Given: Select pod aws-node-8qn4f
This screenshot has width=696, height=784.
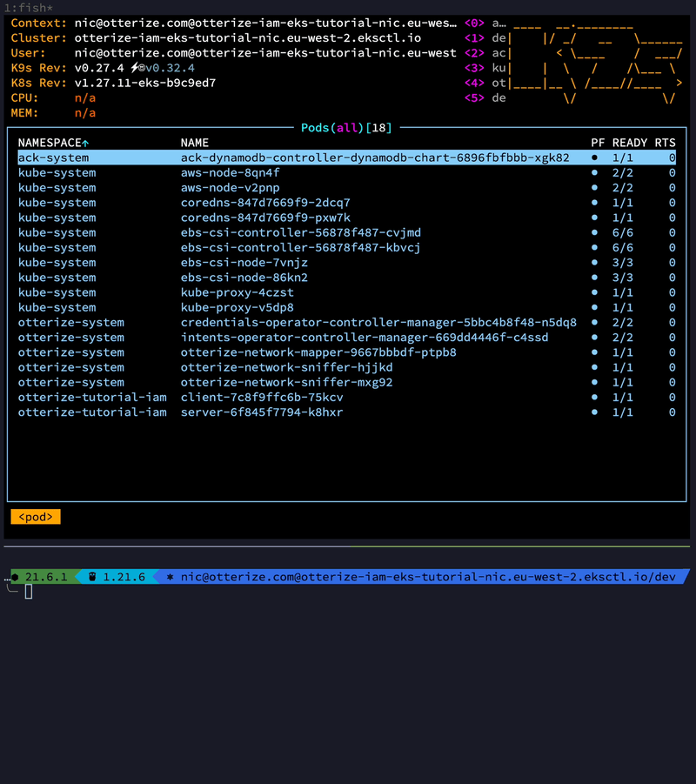Looking at the screenshot, I should coord(346,172).
